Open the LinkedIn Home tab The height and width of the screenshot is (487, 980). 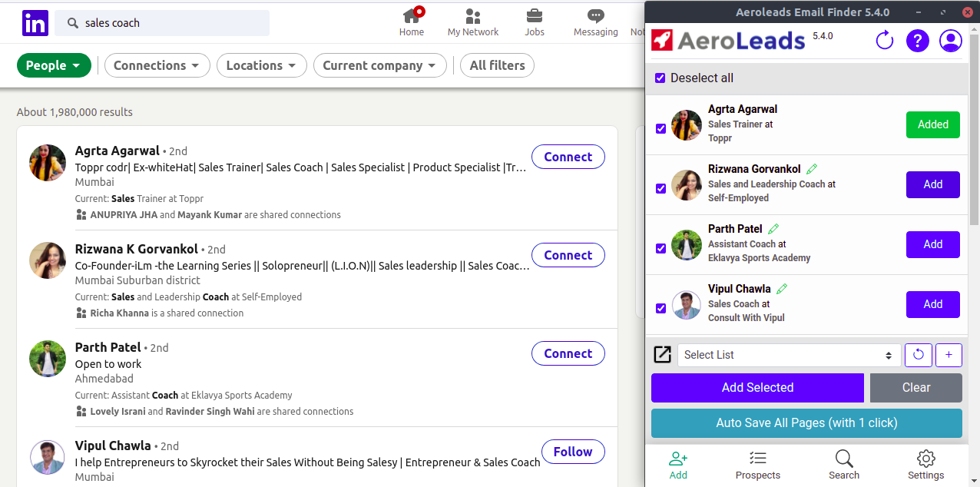click(x=412, y=22)
